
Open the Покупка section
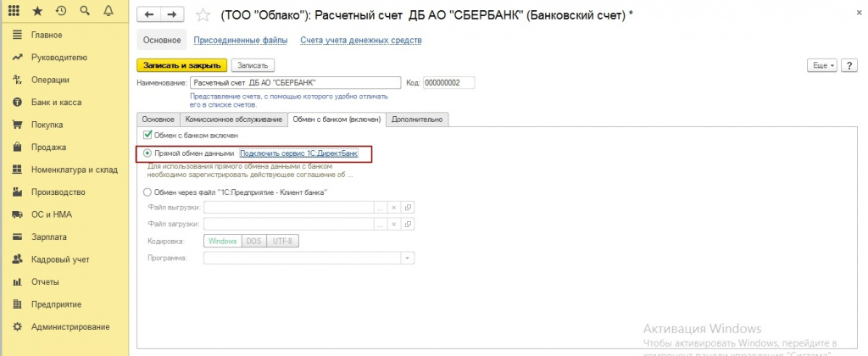(x=47, y=125)
